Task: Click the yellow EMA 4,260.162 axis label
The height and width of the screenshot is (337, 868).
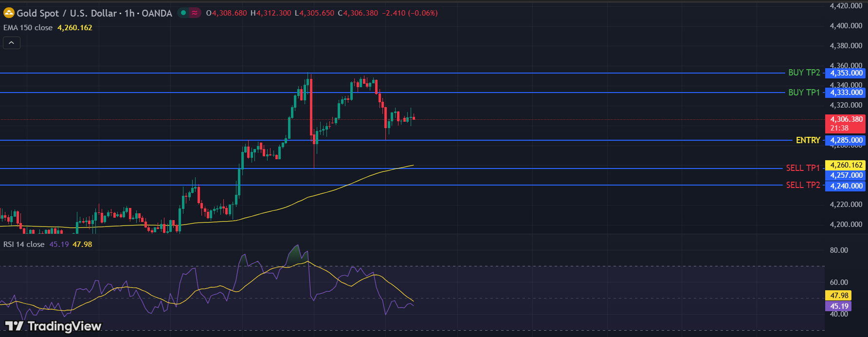Action: (846, 165)
